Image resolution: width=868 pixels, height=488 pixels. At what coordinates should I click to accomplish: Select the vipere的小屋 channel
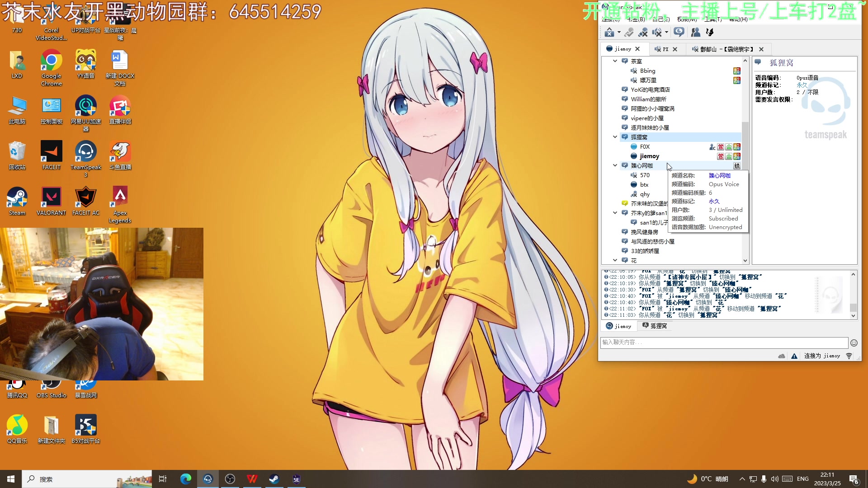click(647, 118)
